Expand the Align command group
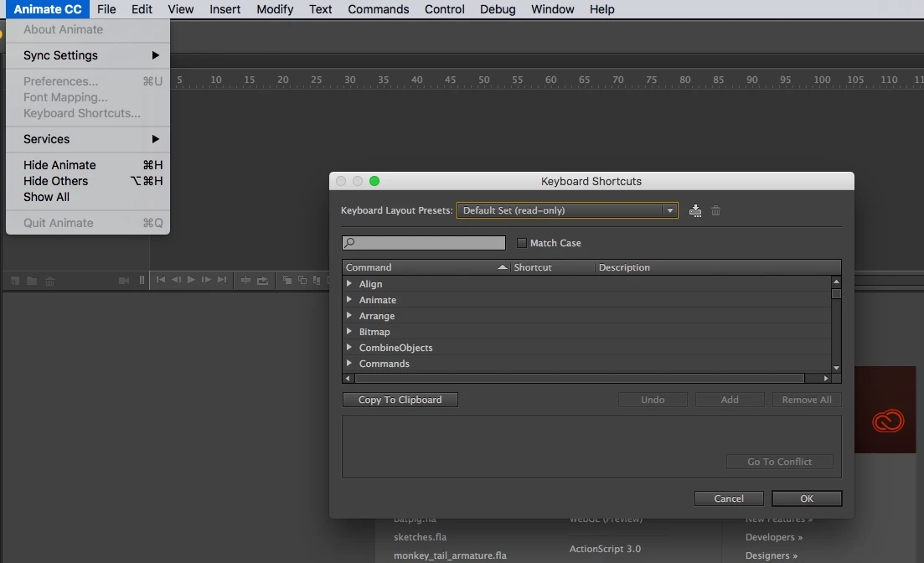This screenshot has height=563, width=924. coord(348,283)
